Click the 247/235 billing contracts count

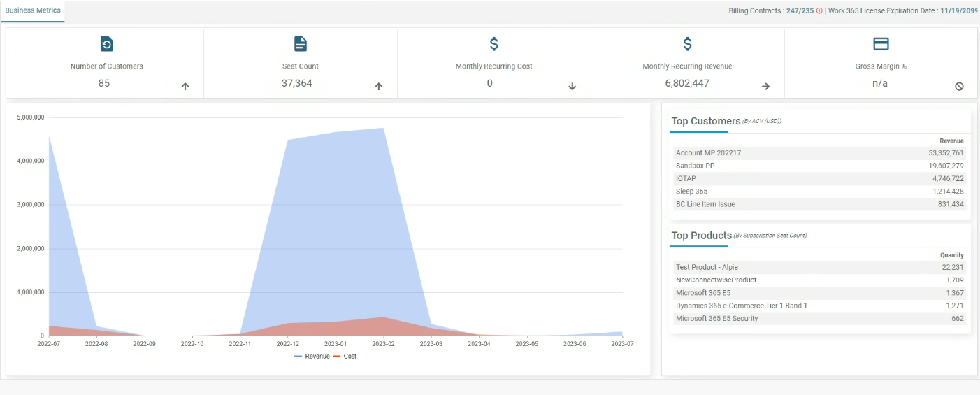point(800,11)
